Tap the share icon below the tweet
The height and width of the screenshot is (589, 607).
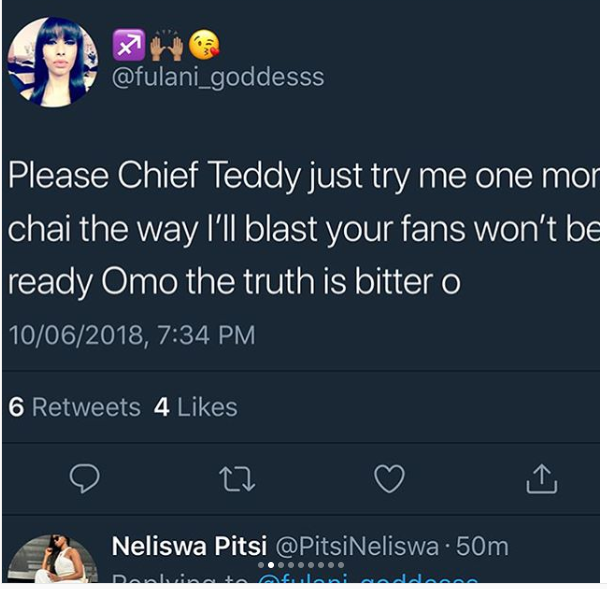(541, 480)
